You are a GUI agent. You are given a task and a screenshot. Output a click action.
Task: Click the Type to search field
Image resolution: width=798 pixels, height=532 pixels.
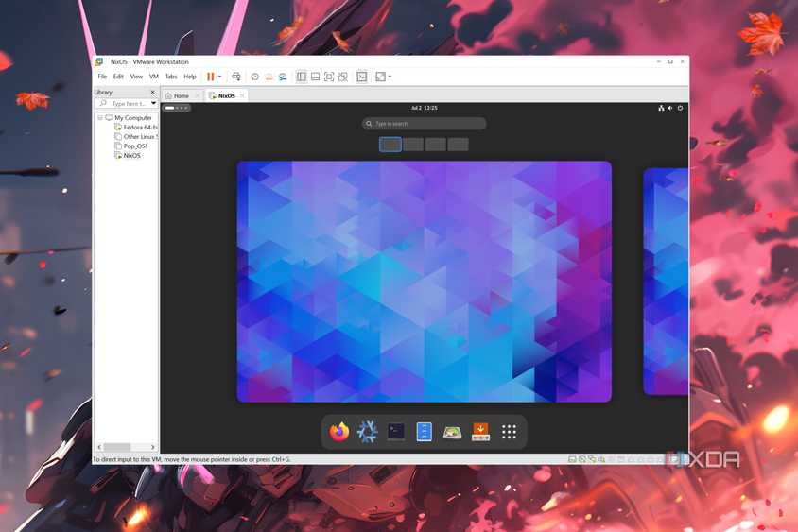[424, 124]
